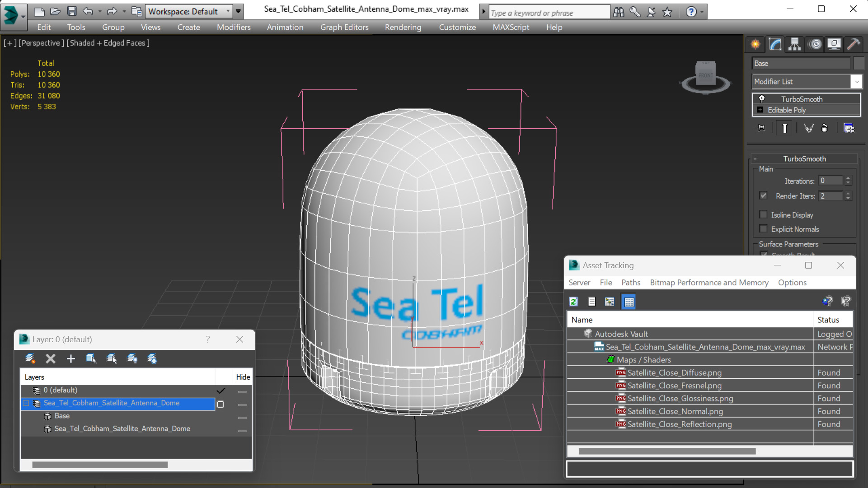Toggle Show End Result in modifier stack
The width and height of the screenshot is (868, 488).
click(x=785, y=128)
